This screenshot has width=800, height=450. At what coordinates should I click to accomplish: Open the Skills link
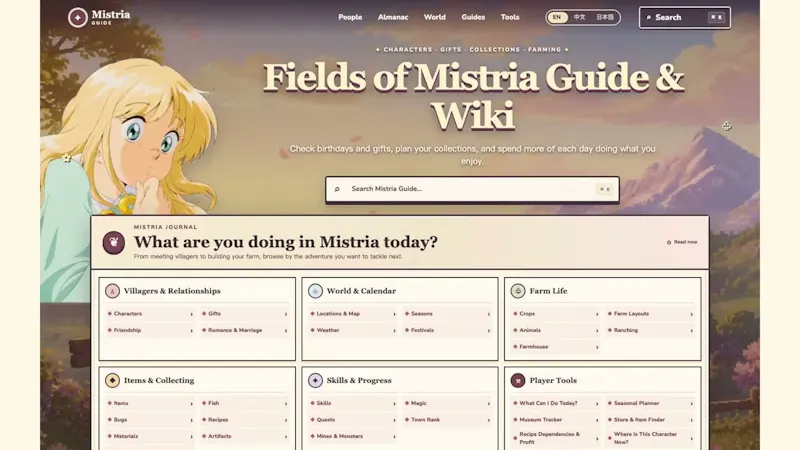[353, 404]
